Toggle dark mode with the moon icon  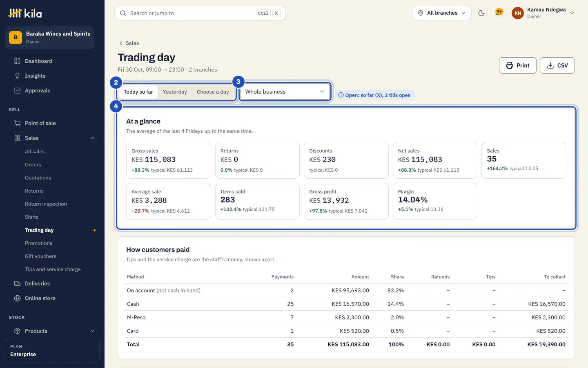481,13
